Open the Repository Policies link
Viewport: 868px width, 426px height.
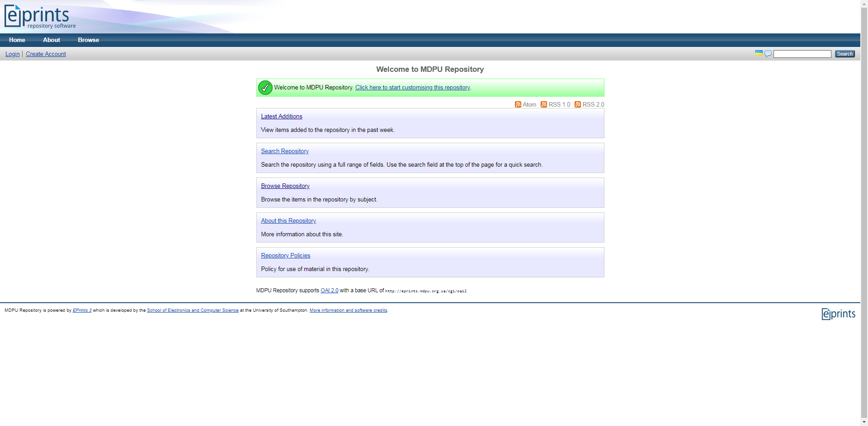tap(285, 255)
